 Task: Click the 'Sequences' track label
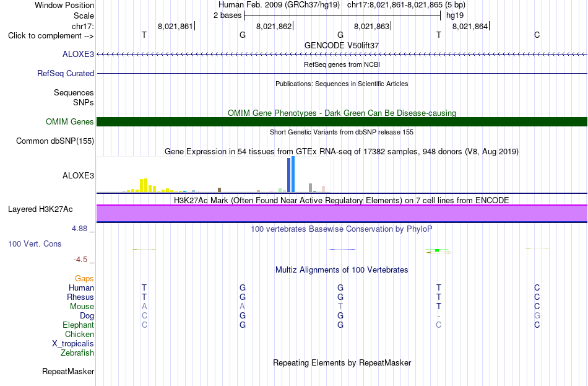(74, 93)
